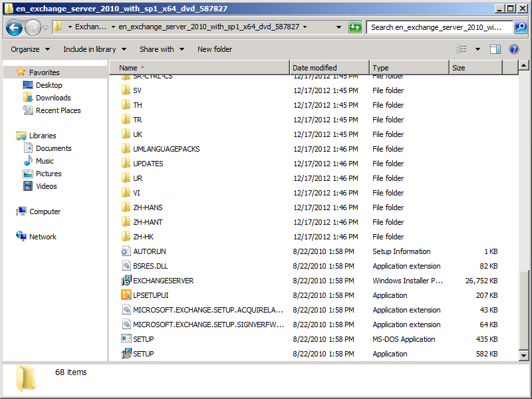Click the green Refresh button
The image size is (532, 399).
[x=355, y=27]
